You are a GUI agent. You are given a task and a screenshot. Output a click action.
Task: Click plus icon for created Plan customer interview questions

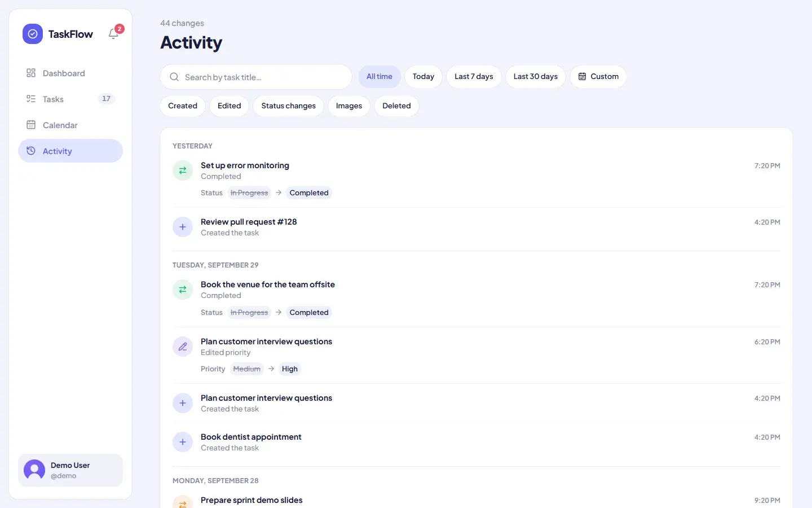click(183, 403)
